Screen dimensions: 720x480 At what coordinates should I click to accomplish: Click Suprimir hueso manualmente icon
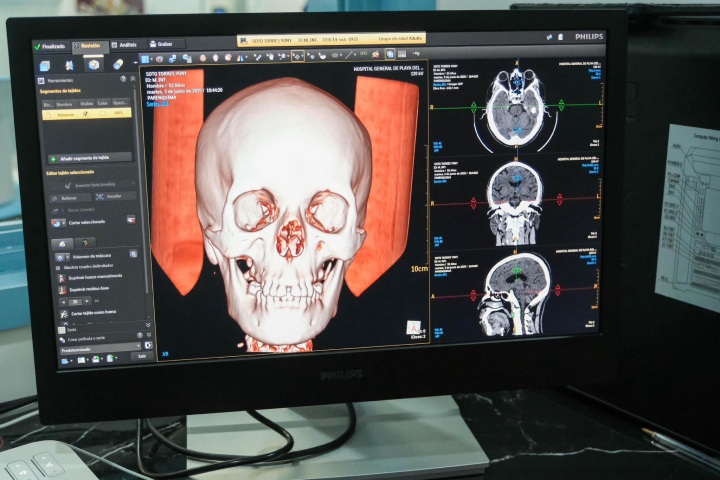point(63,279)
